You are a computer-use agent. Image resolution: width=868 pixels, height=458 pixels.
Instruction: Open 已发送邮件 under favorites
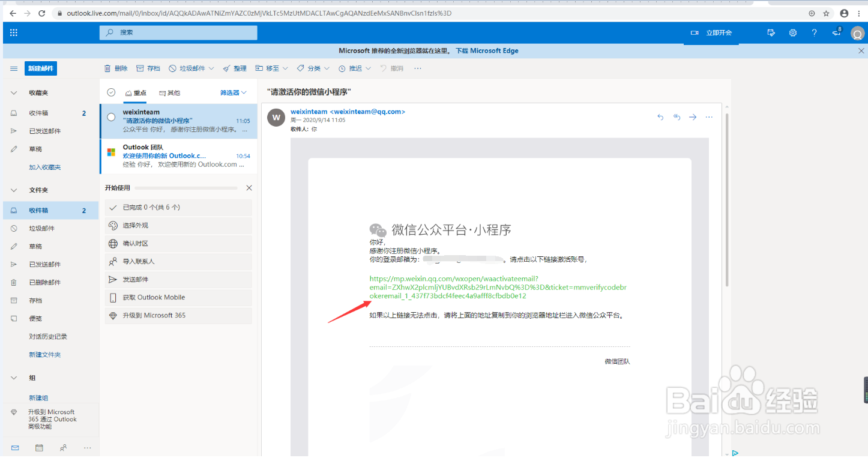tap(50, 131)
